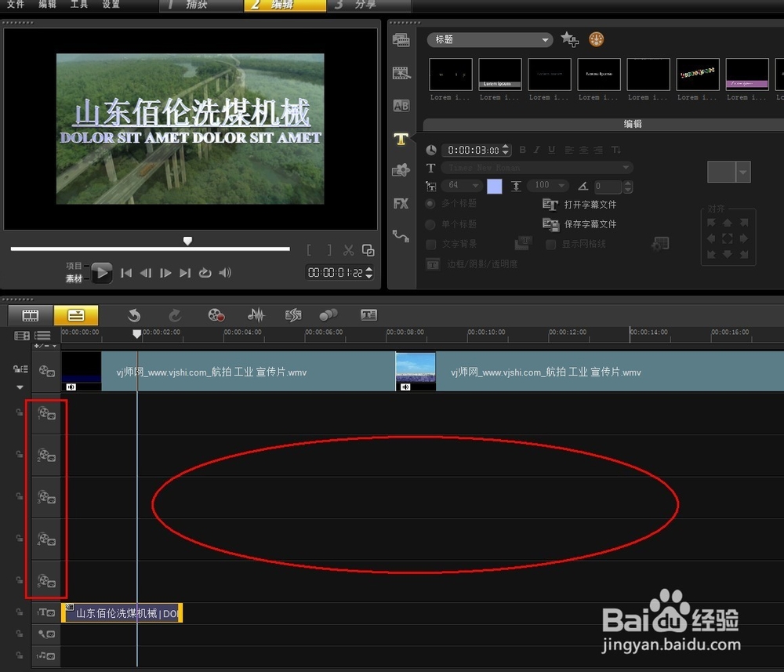Image resolution: width=784 pixels, height=672 pixels.
Task: Jump to the start of the clip
Action: pos(126,273)
